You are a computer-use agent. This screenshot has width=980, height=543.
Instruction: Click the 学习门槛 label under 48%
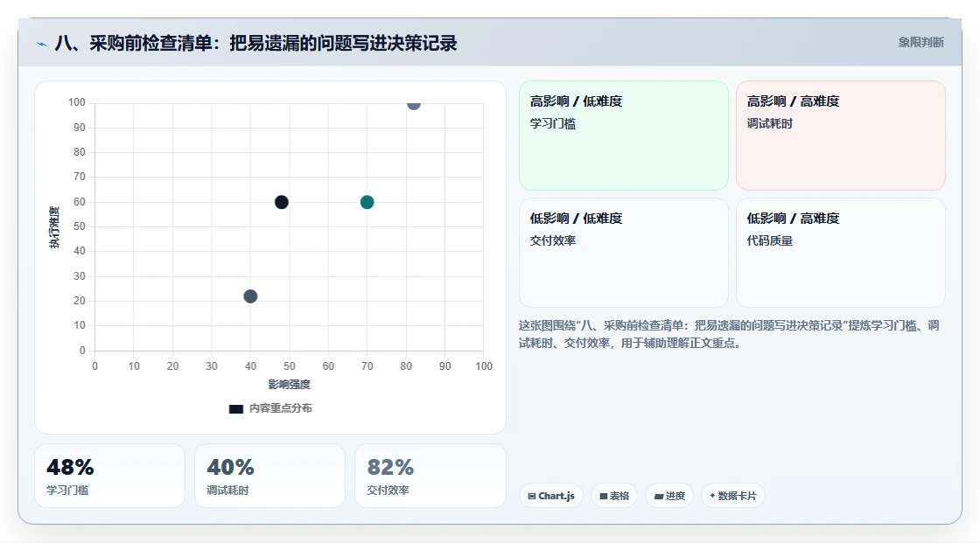click(x=67, y=491)
